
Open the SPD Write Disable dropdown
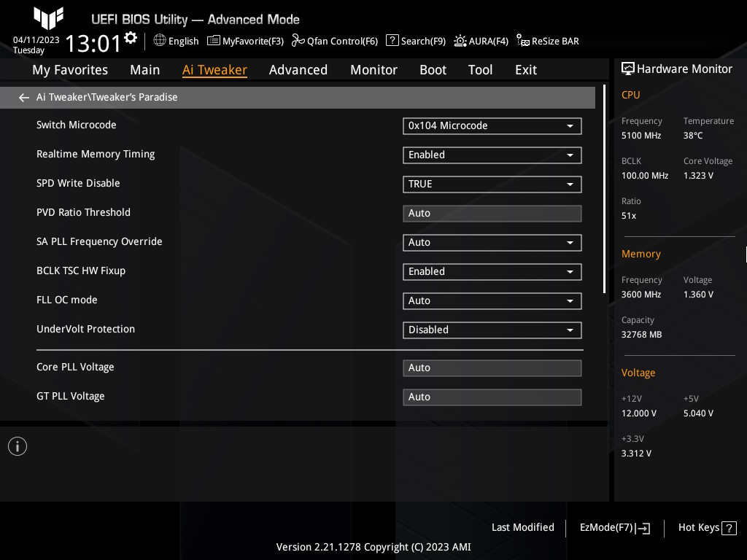492,184
